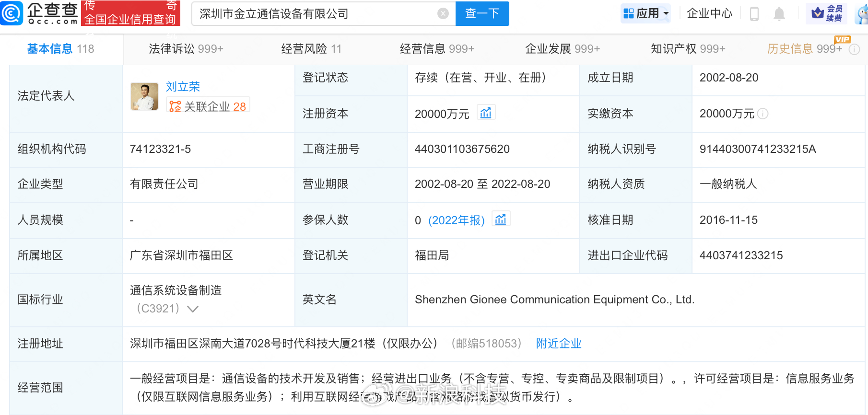View 关联企业 28 related companies
Image resolution: width=868 pixels, height=415 pixels.
point(208,106)
